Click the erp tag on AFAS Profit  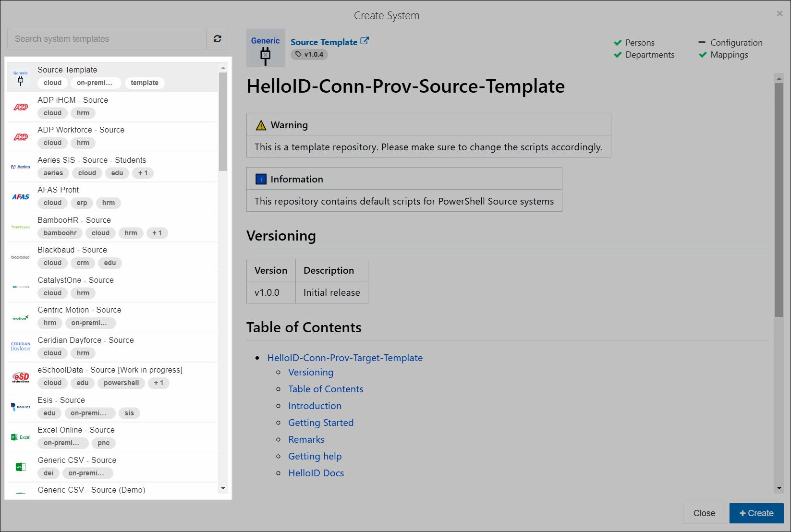pyautogui.click(x=82, y=203)
